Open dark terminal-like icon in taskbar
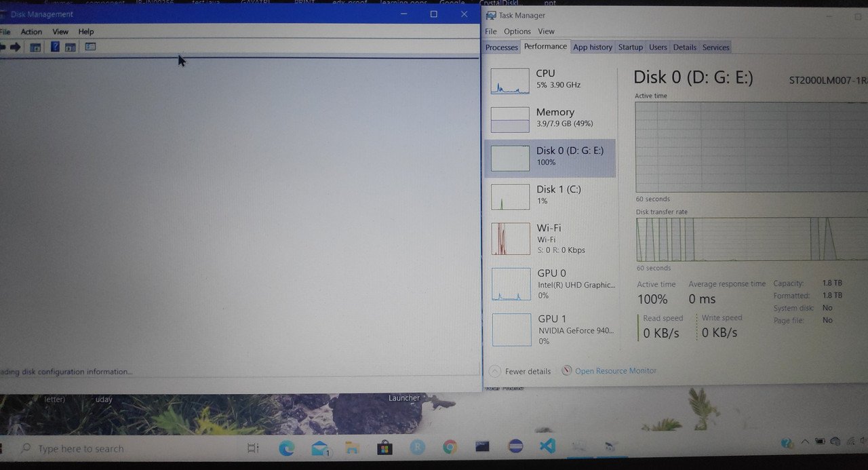The height and width of the screenshot is (470, 868). [483, 447]
